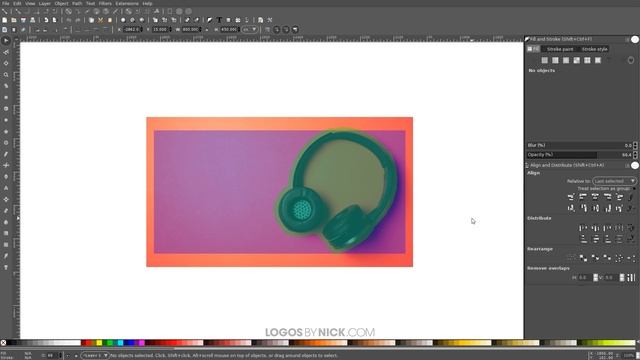640x360 pixels.
Task: Open the File menu
Action: pyautogui.click(x=6, y=3)
